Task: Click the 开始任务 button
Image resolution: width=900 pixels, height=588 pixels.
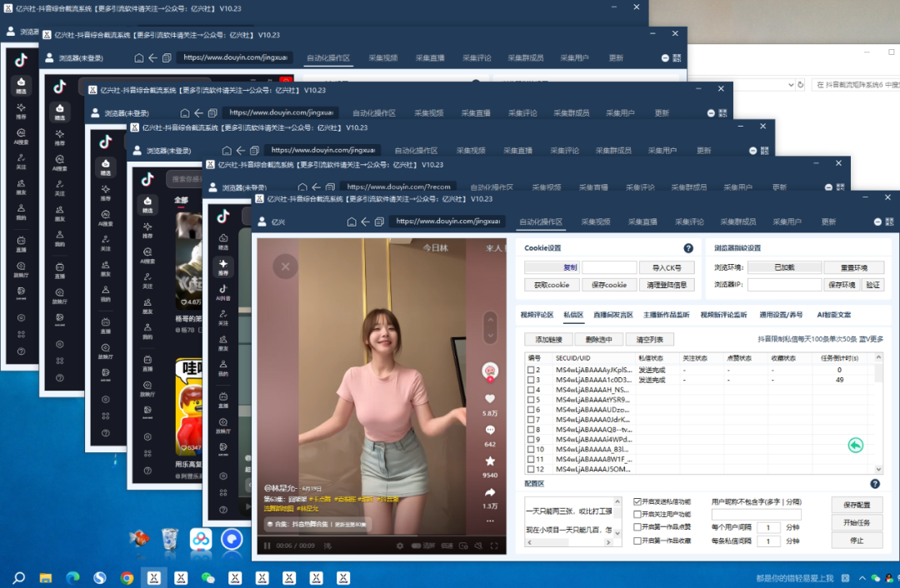Action: click(x=857, y=522)
